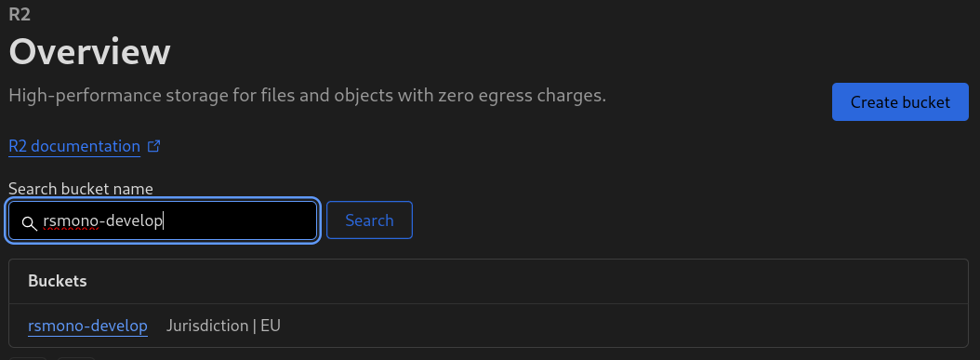Click the Overview page heading
Image resolution: width=980 pixels, height=360 pixels.
tap(89, 52)
